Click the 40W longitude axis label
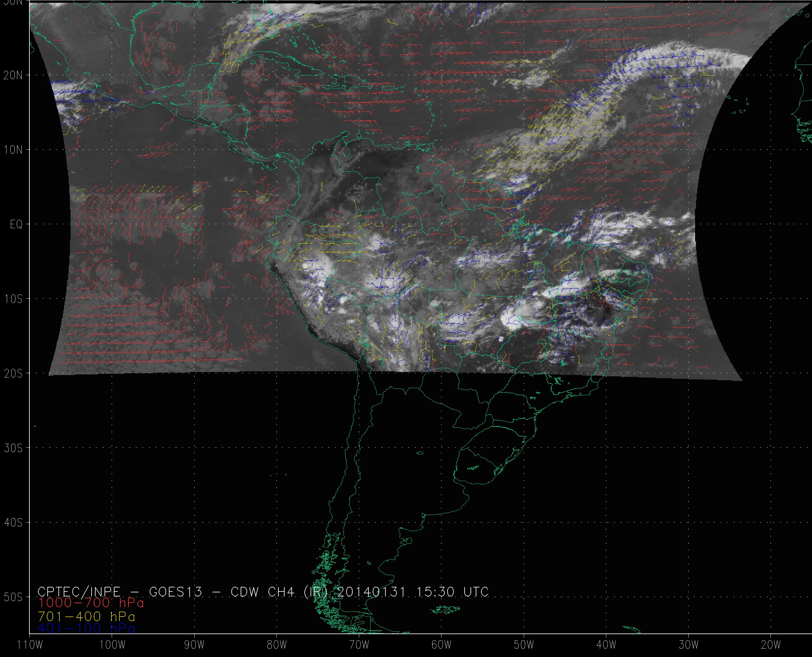 [606, 645]
